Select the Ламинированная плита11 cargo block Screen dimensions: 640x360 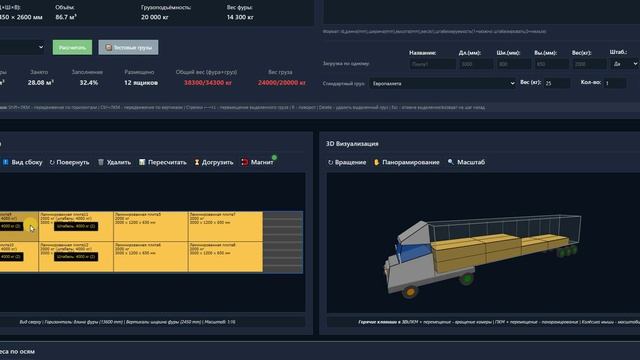(76, 226)
